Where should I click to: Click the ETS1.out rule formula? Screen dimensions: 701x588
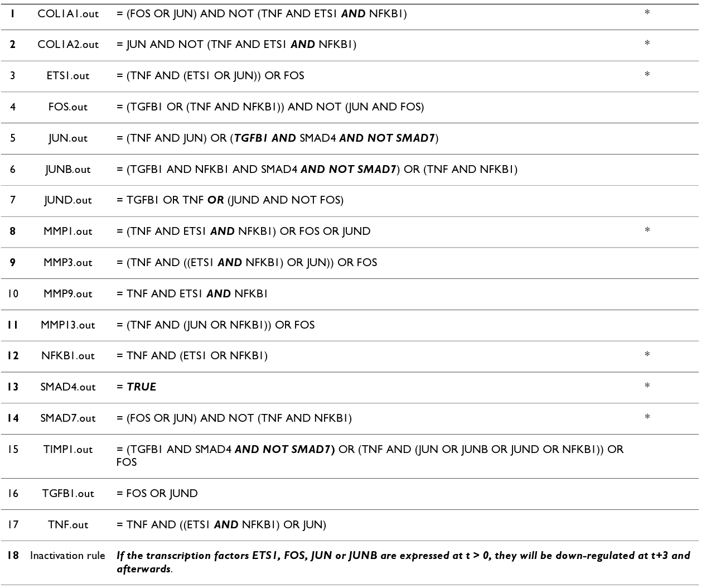(x=210, y=76)
